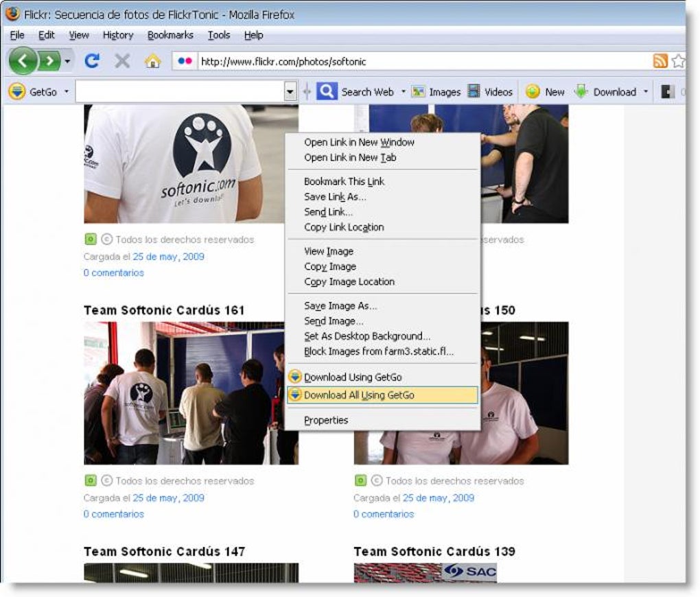Open the File menu

[17, 35]
